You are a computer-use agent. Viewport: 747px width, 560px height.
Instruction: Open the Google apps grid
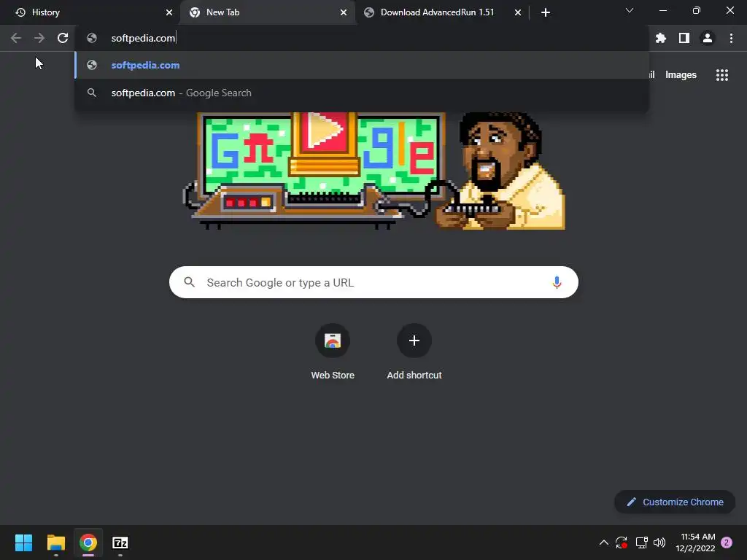pyautogui.click(x=722, y=75)
